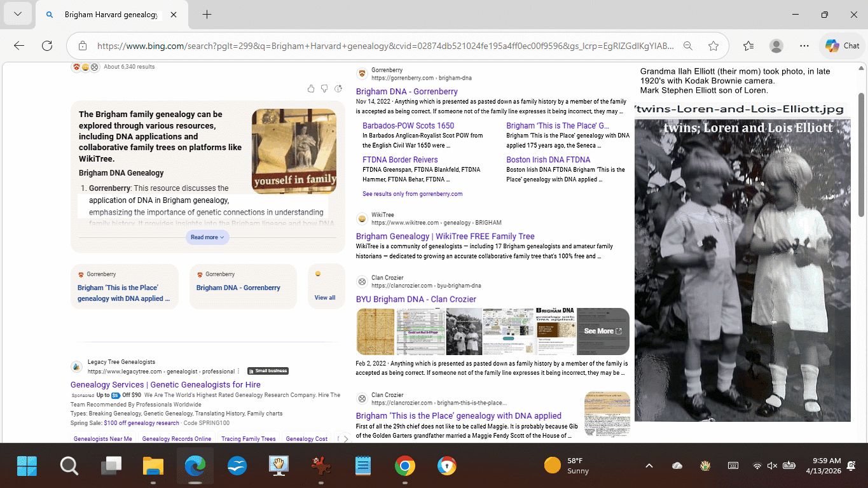
Task: Open the tab search dropdown chevron
Action: tap(17, 15)
